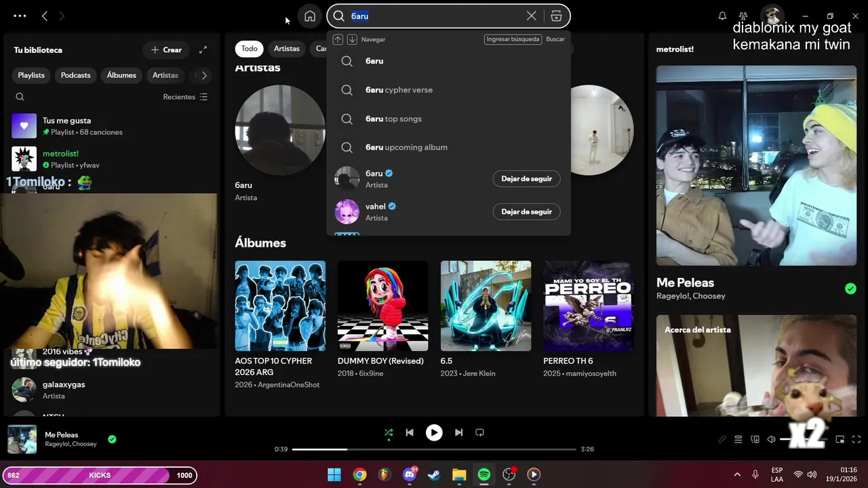Clear the search field with the X

coord(532,16)
